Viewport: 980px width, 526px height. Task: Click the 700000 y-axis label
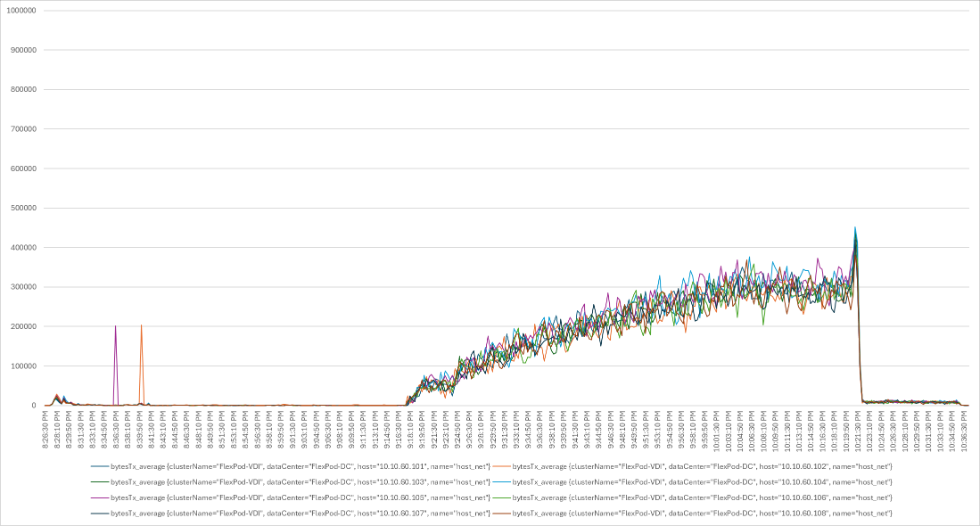[23, 128]
